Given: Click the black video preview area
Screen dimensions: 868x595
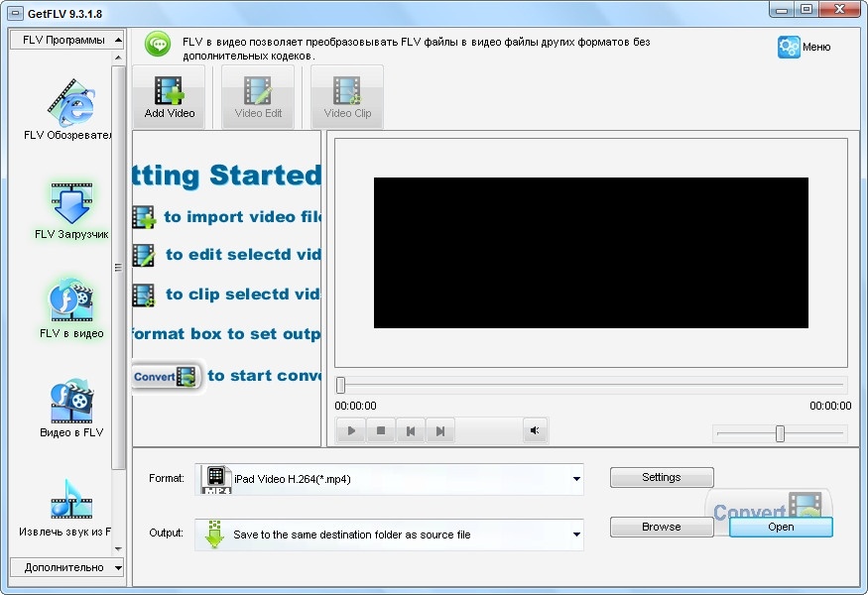Looking at the screenshot, I should pyautogui.click(x=590, y=253).
